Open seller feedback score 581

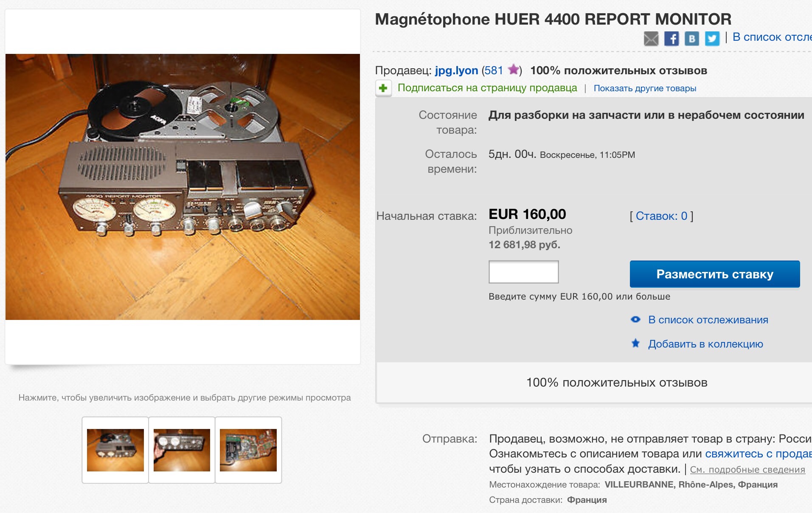click(x=493, y=70)
